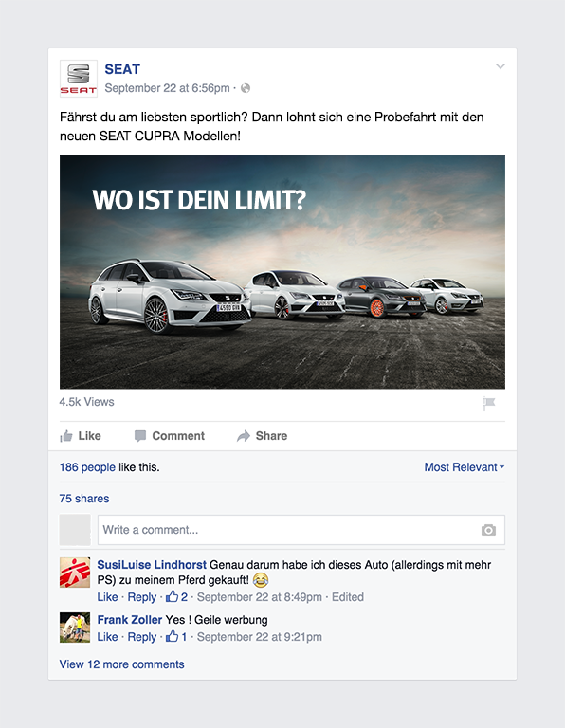Viewport: 565px width, 728px height.
Task: Click the report flag icon below video
Action: (x=489, y=403)
